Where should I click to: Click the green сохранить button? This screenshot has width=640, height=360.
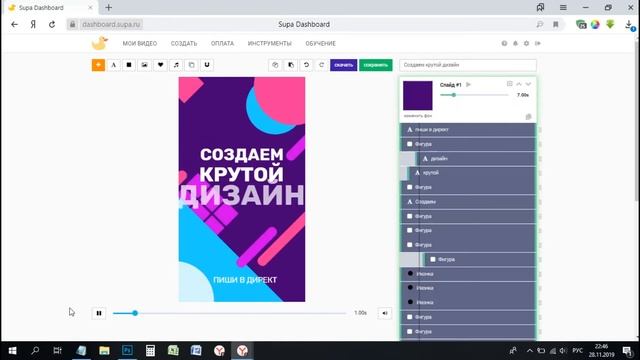[376, 65]
